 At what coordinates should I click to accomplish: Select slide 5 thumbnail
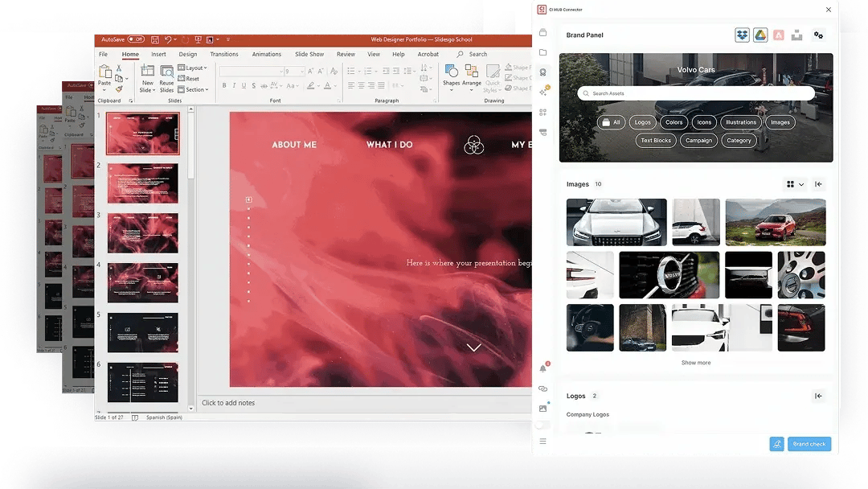pyautogui.click(x=143, y=333)
